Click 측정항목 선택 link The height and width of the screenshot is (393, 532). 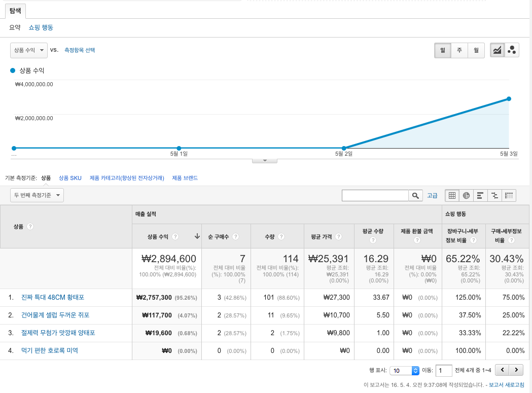[80, 50]
